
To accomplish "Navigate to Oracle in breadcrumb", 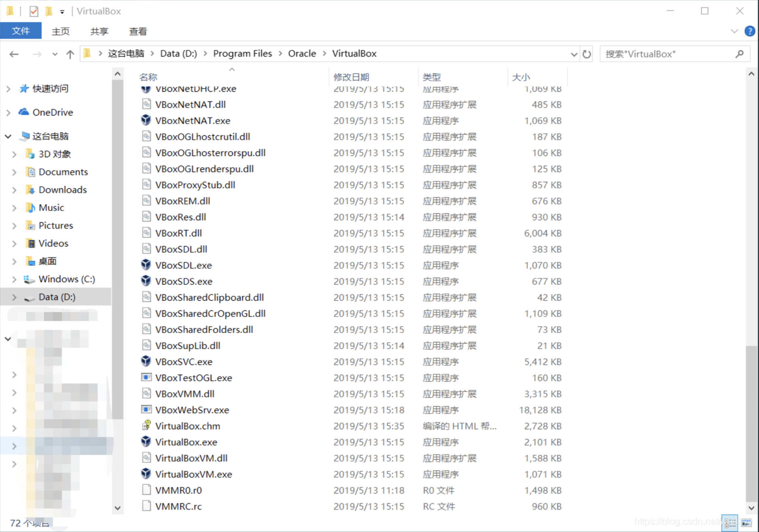I will 302,54.
